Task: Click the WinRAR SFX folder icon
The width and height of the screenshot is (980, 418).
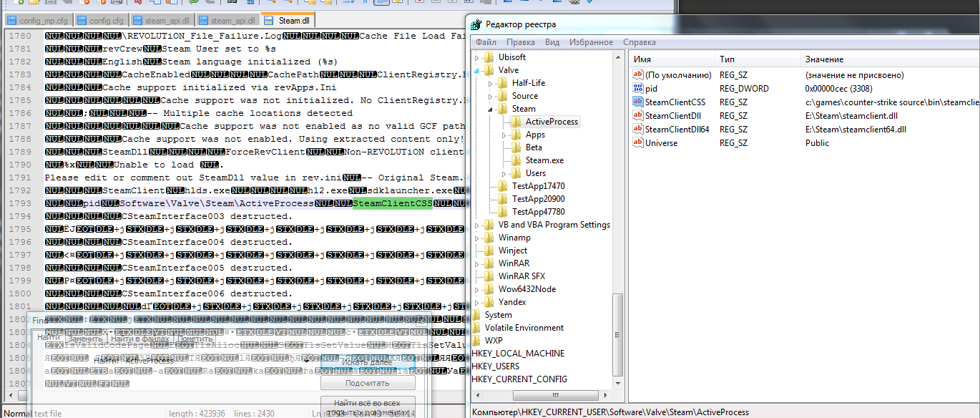Action: point(489,276)
